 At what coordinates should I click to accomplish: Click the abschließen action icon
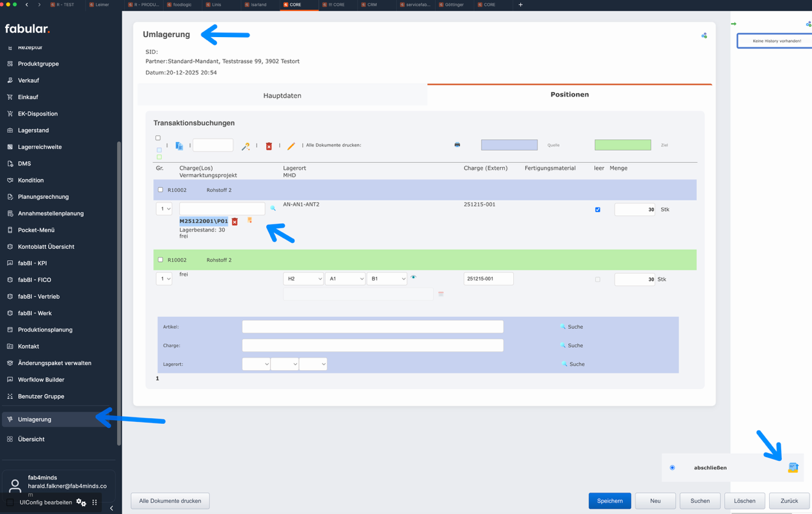(793, 468)
